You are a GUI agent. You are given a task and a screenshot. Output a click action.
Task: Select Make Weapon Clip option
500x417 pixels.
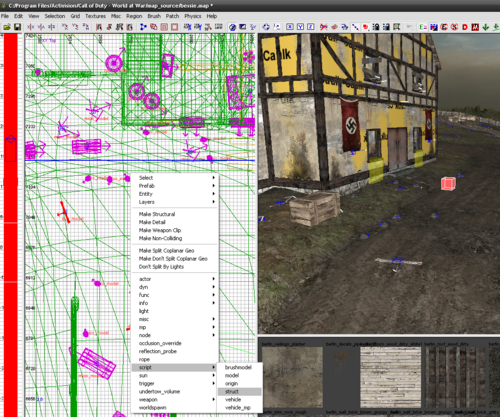(x=175, y=230)
